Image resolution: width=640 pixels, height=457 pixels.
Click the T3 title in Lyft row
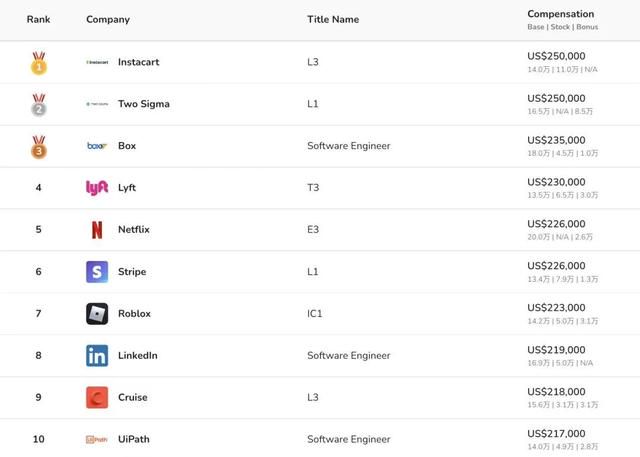[x=313, y=188]
